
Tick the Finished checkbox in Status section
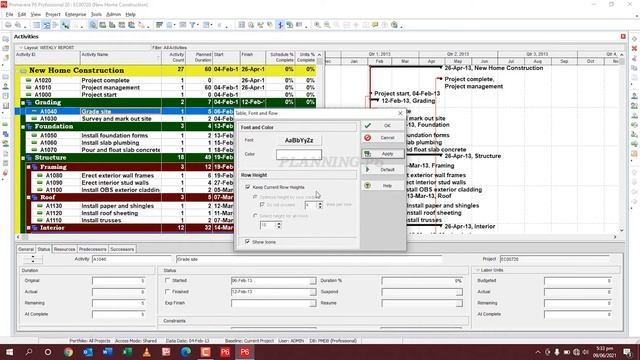(167, 291)
